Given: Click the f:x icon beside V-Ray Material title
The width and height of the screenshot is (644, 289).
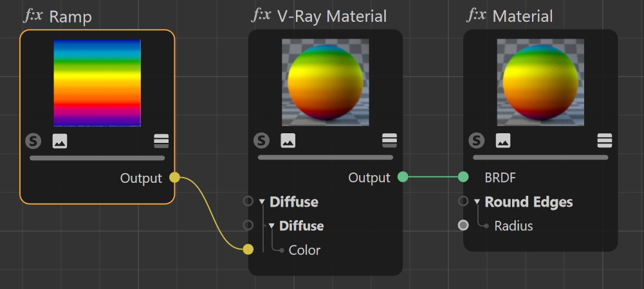Looking at the screenshot, I should [x=261, y=15].
